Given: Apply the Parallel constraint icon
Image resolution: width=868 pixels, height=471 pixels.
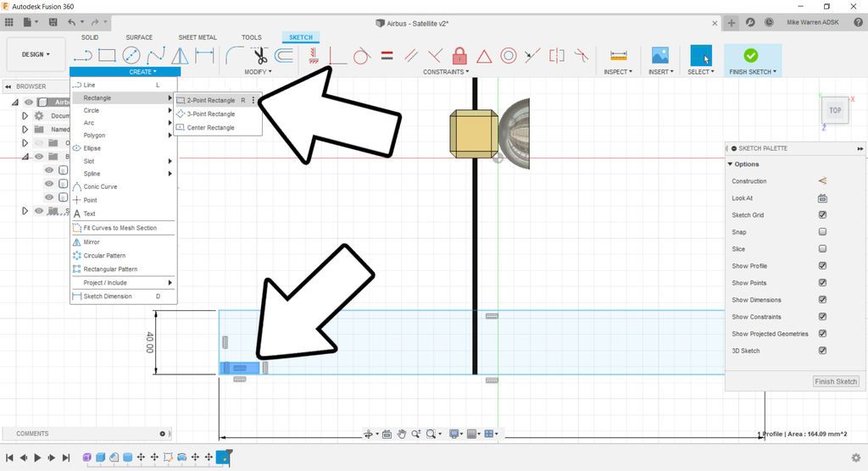Looking at the screenshot, I should pos(411,55).
